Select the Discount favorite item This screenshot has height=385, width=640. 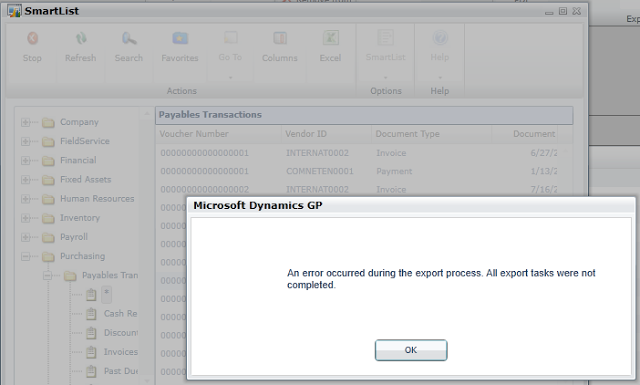(x=121, y=333)
